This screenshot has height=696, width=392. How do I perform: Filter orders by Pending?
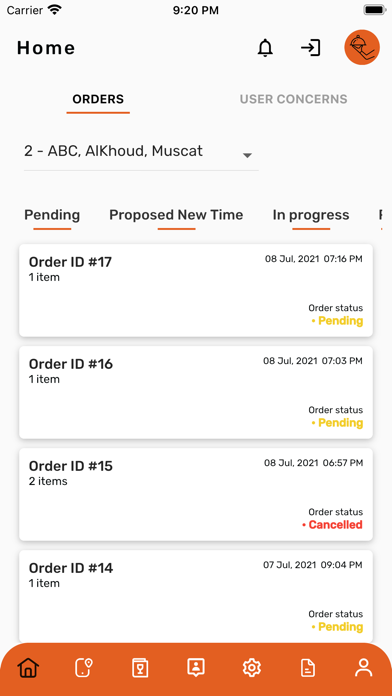point(52,215)
